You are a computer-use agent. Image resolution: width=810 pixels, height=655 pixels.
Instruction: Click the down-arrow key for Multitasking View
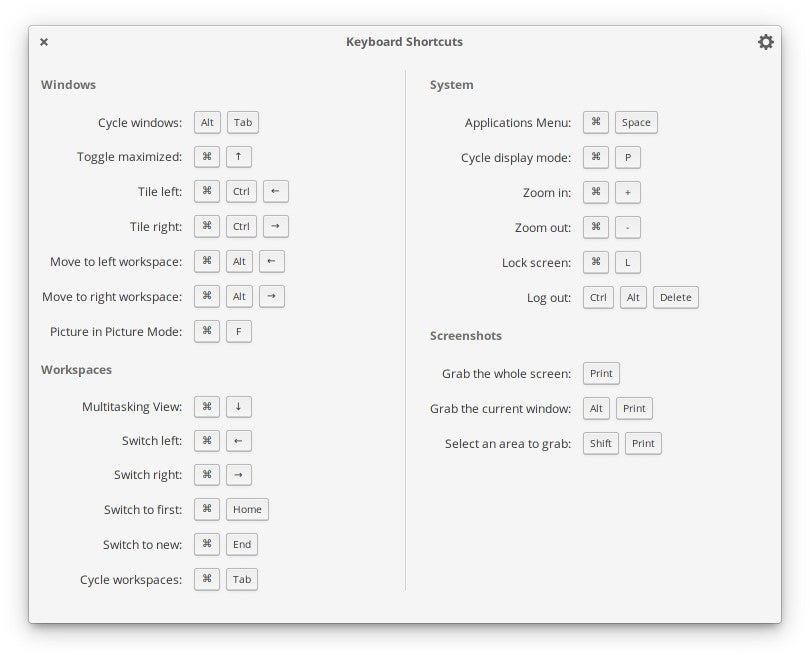click(238, 406)
